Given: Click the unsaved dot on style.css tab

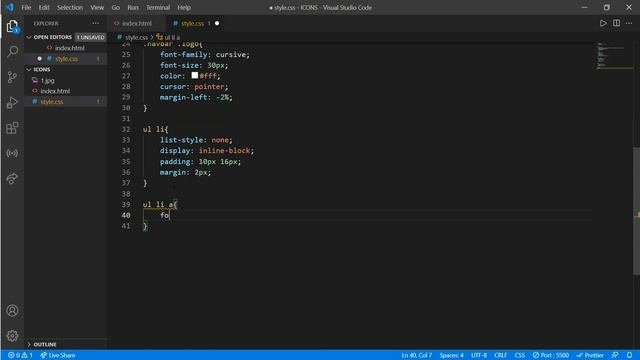Looking at the screenshot, I should click(217, 23).
